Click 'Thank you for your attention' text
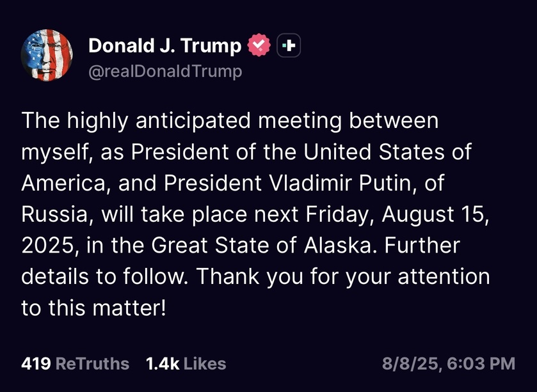537x392 pixels. [x=343, y=276]
